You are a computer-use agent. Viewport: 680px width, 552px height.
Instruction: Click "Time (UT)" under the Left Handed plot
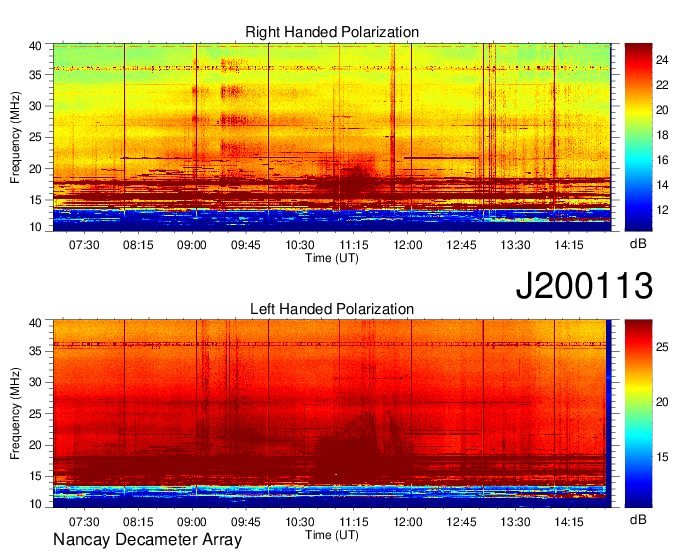point(332,535)
